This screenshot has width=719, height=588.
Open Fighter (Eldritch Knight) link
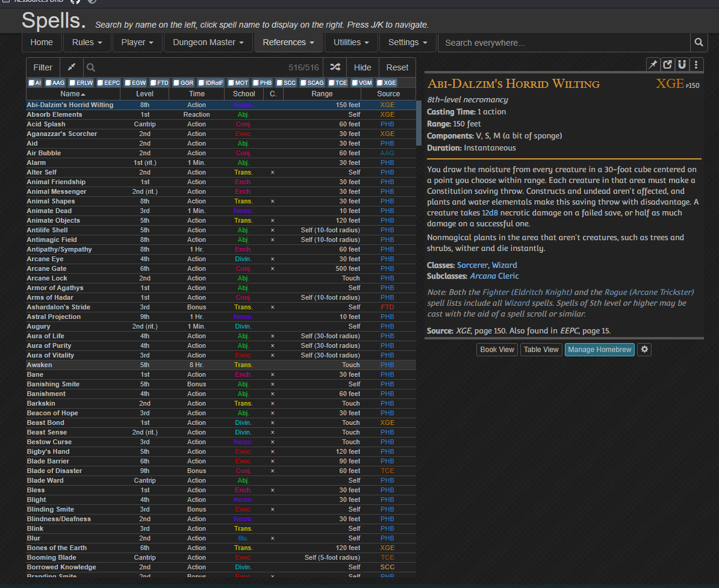pos(528,292)
